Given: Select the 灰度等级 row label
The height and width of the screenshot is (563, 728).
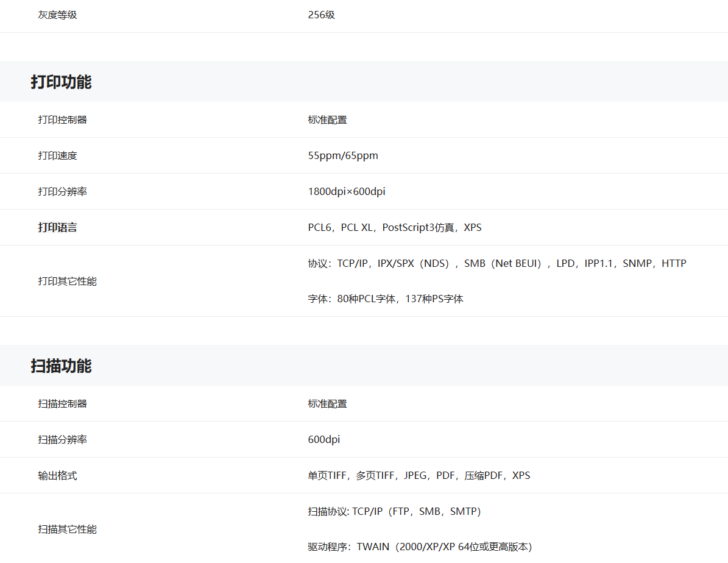Looking at the screenshot, I should point(57,15).
